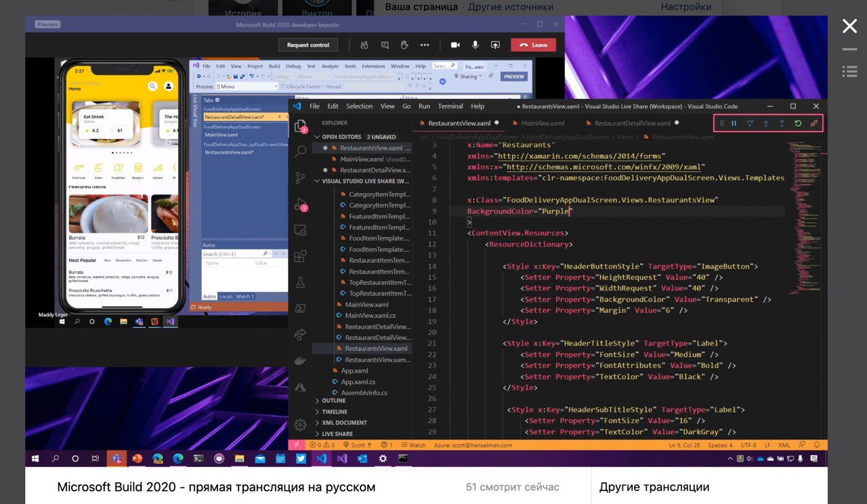The height and width of the screenshot is (504, 867).
Task: Click the Twitter icon in the Windows taskbar
Action: pyautogui.click(x=301, y=459)
